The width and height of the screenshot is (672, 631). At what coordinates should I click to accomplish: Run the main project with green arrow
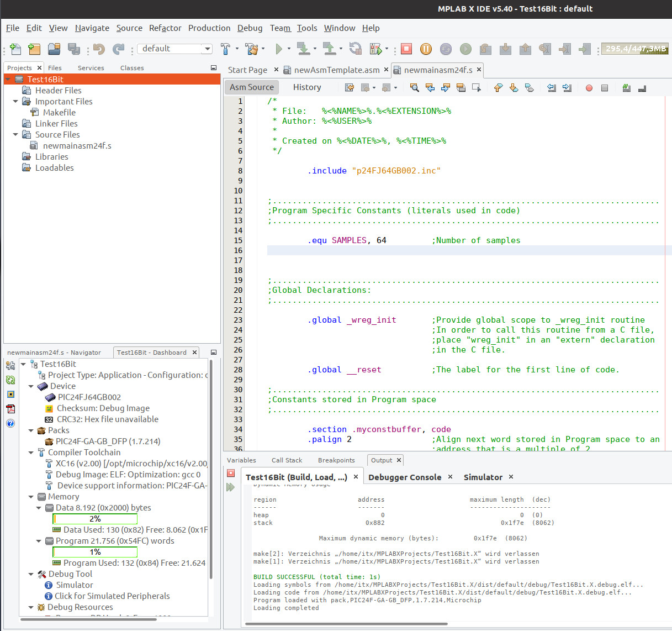tap(279, 49)
